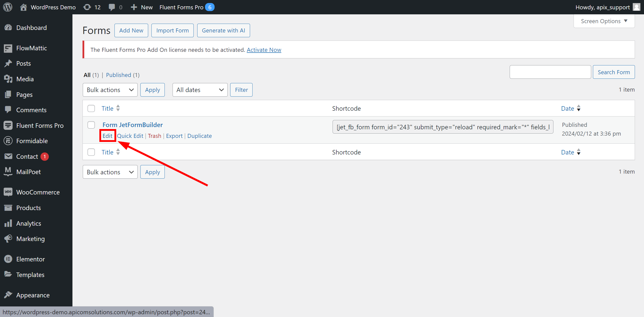Click the Import Form button
The width and height of the screenshot is (644, 317).
pyautogui.click(x=173, y=30)
